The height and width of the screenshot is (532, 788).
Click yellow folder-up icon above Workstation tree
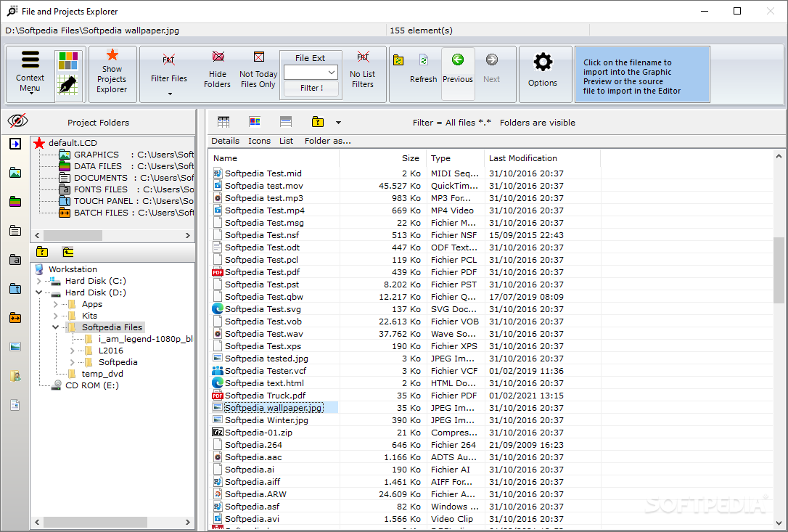tap(68, 252)
